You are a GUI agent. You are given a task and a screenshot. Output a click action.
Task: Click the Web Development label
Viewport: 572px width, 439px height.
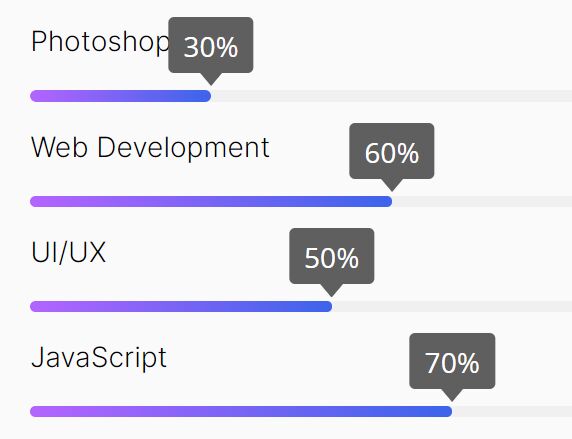[150, 148]
